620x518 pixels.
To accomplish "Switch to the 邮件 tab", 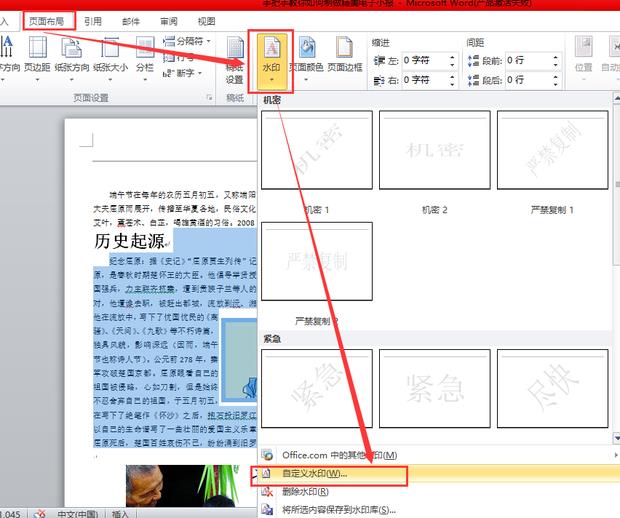I will click(131, 21).
